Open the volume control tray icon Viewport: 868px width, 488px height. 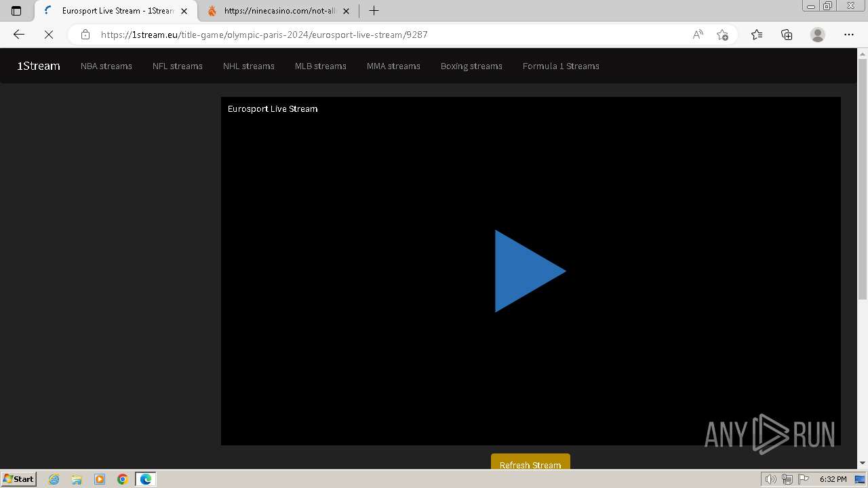click(771, 479)
